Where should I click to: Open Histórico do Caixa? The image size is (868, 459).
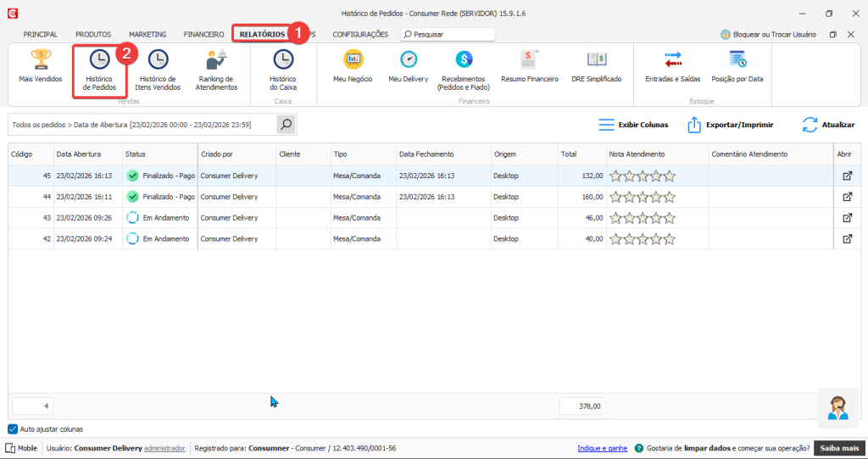coord(283,70)
